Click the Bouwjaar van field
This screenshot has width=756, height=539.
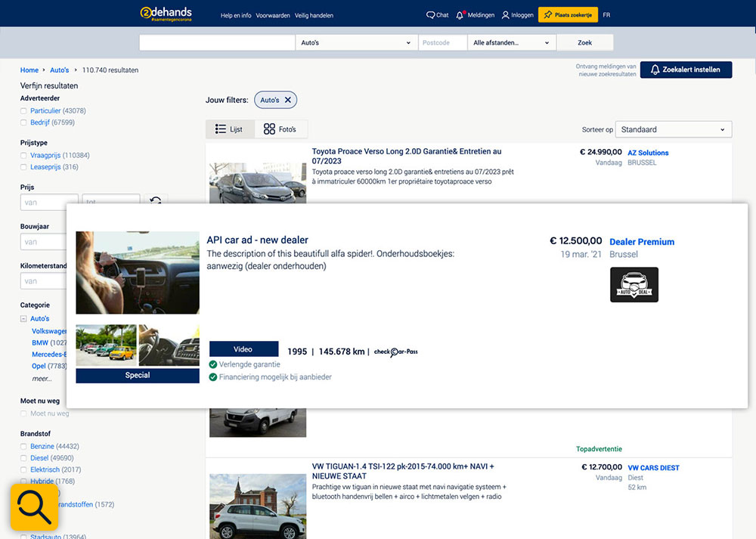coord(43,242)
